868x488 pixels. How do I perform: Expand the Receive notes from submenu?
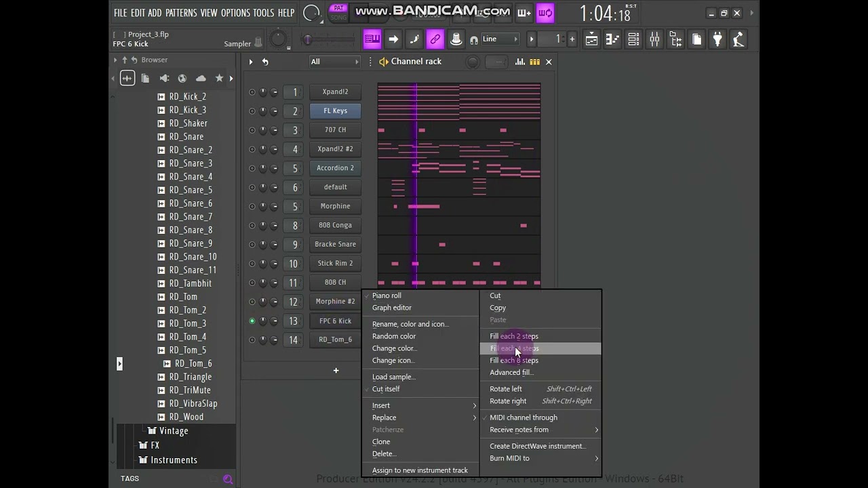point(541,430)
